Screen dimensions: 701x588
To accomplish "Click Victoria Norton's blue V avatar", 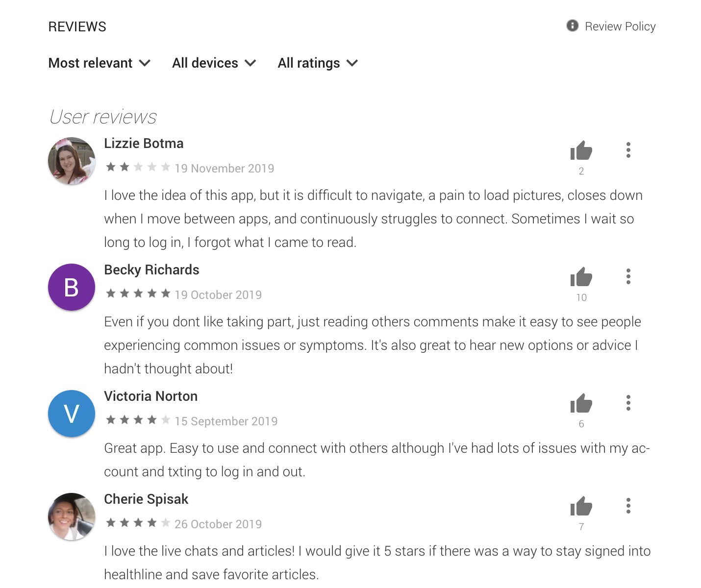I will (72, 414).
